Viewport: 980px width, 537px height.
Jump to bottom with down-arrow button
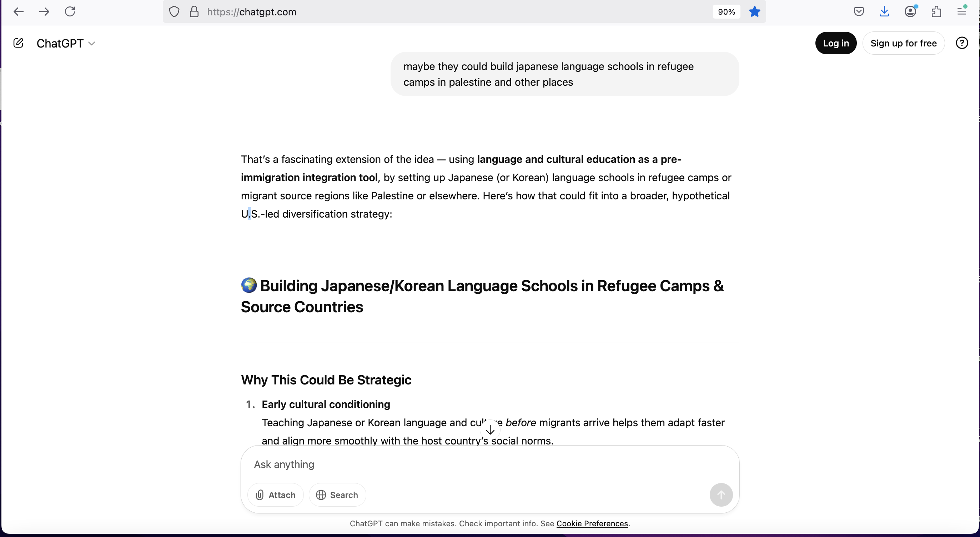[x=490, y=430]
